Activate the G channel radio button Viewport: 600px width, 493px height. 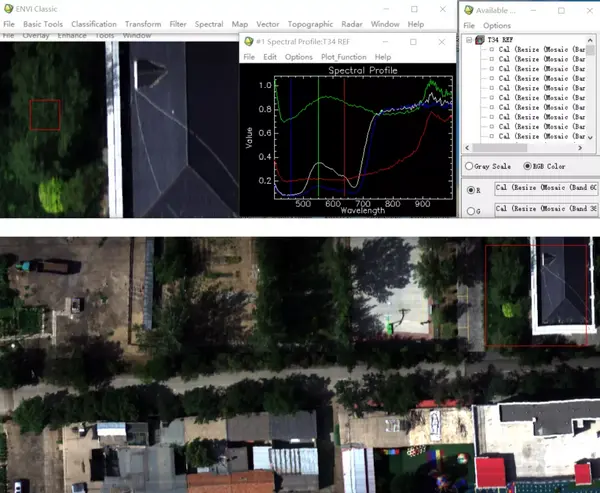[471, 211]
